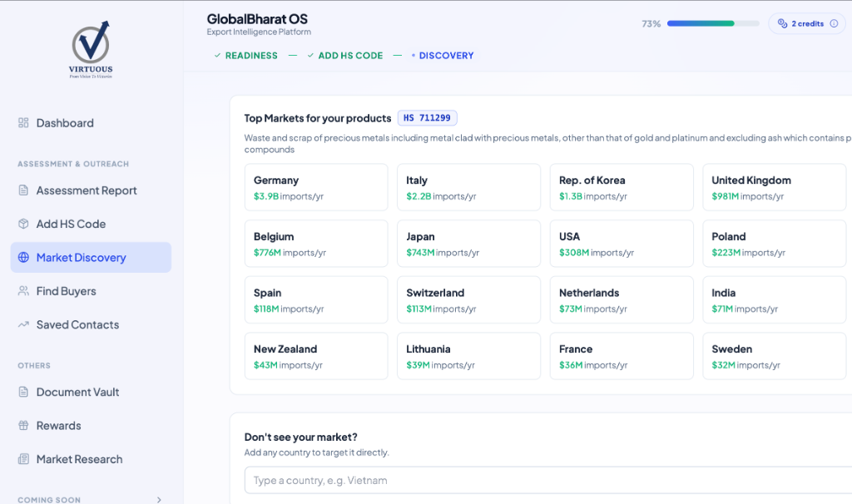The height and width of the screenshot is (504, 852).
Task: Click the 'Don't see your market?' heading
Action: point(301,437)
